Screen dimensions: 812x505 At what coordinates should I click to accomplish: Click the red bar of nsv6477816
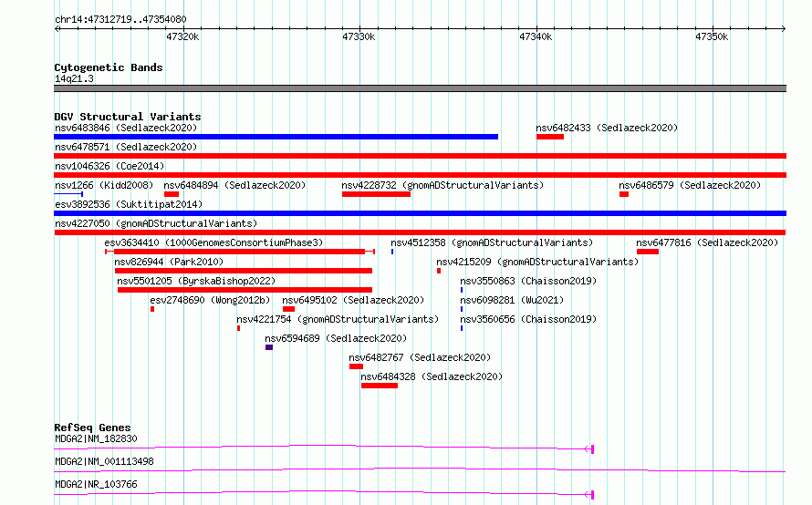click(648, 252)
